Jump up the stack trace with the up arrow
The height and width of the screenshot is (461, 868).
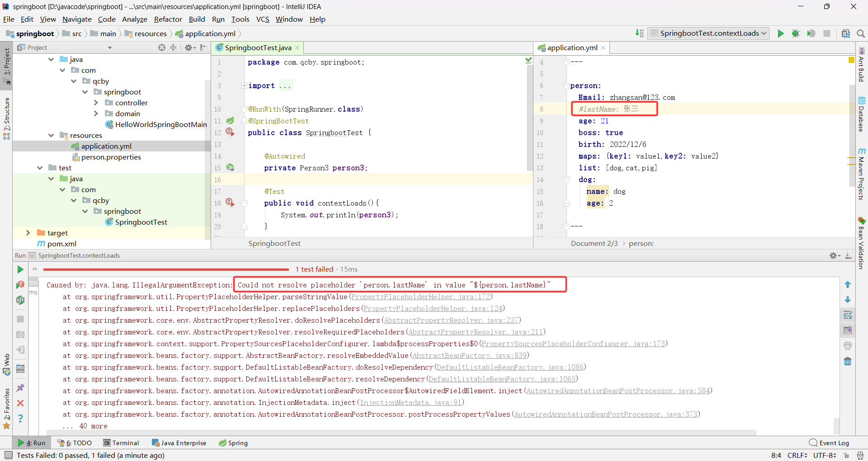point(848,284)
